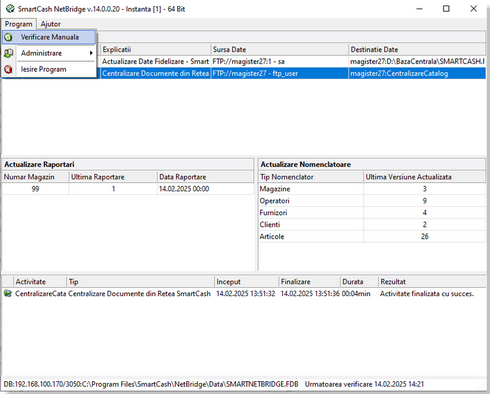Image resolution: width=490 pixels, height=394 pixels.
Task: Click the Rezultat column header
Action: click(432, 282)
